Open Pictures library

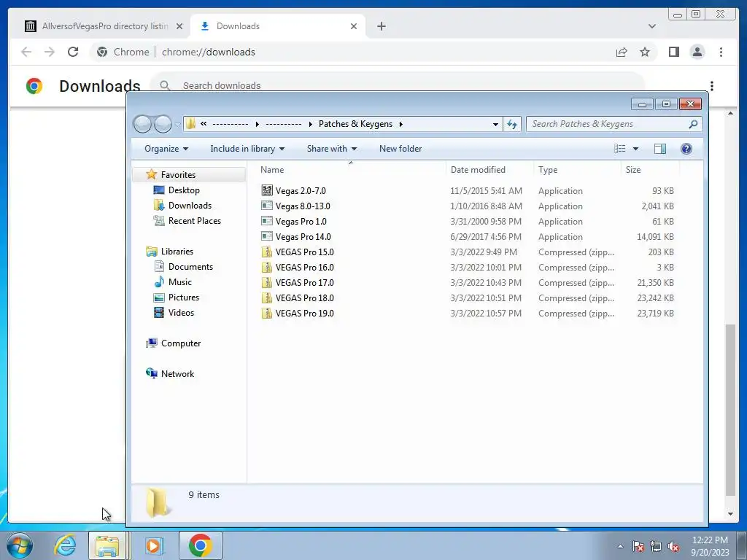183,297
